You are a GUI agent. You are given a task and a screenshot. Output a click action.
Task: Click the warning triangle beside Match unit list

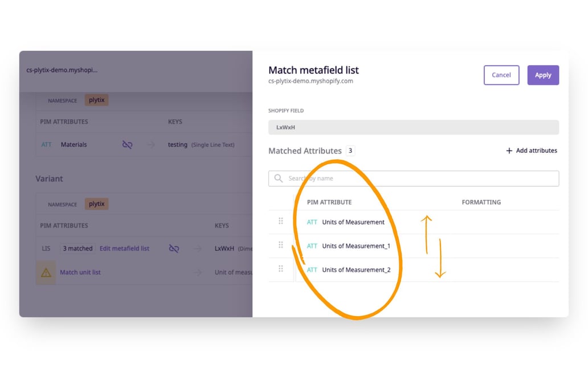tap(46, 272)
